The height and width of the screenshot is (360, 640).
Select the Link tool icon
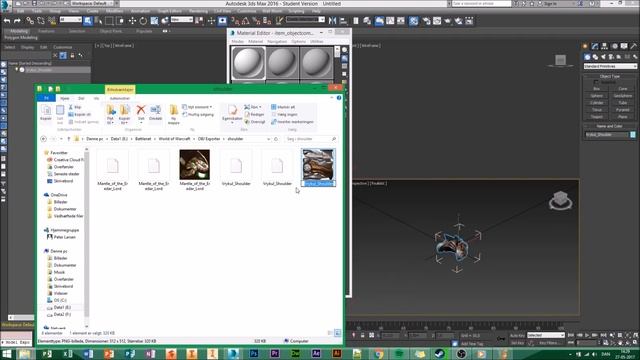pyautogui.click(x=30, y=20)
